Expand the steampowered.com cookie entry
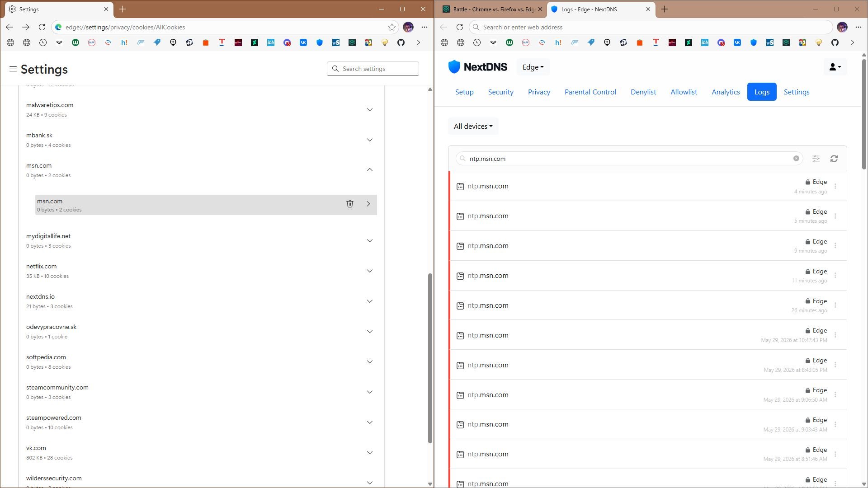868x488 pixels. point(370,422)
